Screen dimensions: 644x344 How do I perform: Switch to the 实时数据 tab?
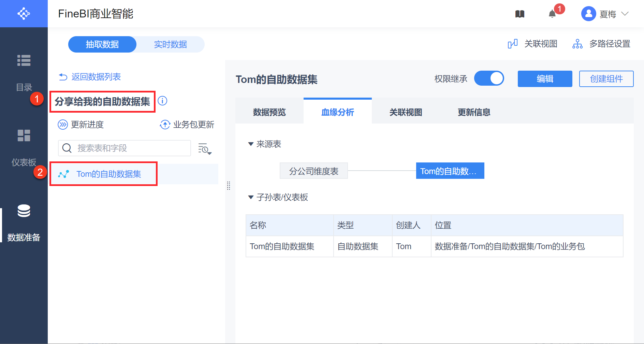171,44
